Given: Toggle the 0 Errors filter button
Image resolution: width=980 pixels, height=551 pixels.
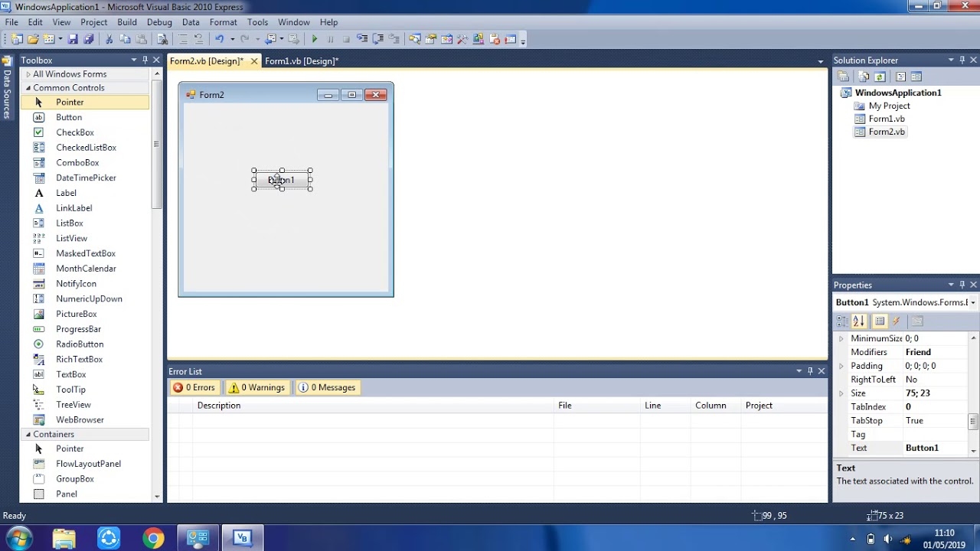Looking at the screenshot, I should (194, 387).
